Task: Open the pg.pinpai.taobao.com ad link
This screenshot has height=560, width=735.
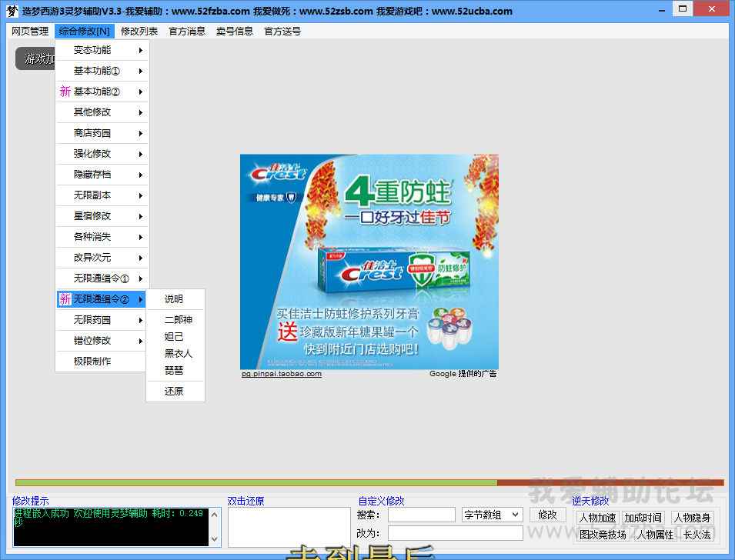Action: point(282,374)
